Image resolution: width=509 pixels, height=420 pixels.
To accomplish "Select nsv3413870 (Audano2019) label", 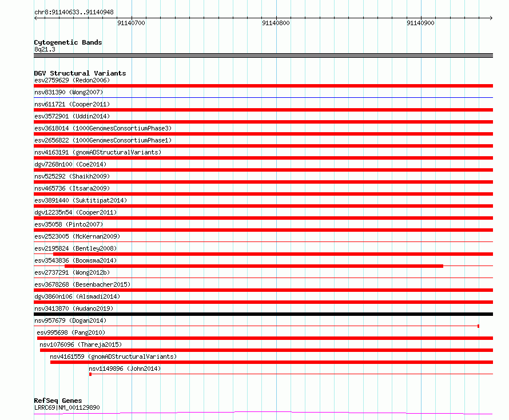I will (x=74, y=308).
